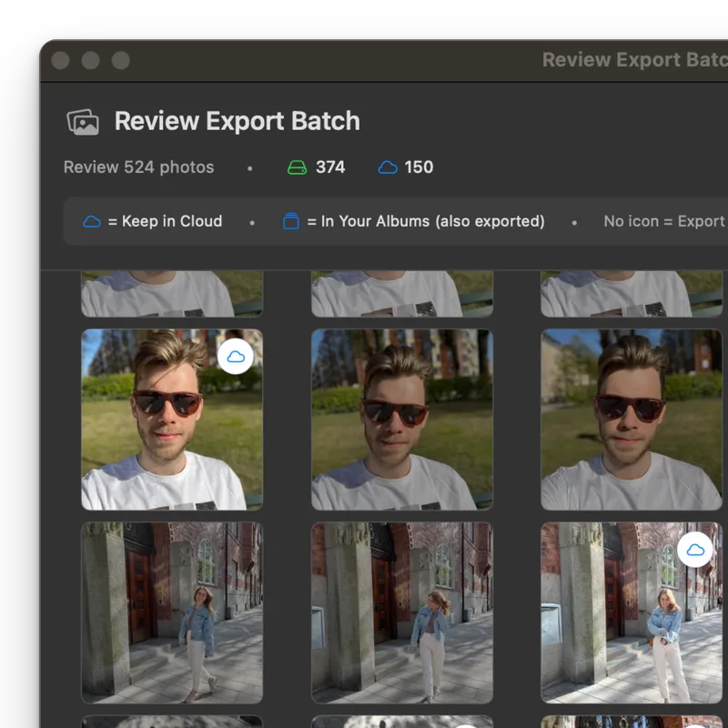Zoom the window with the third button

121,60
